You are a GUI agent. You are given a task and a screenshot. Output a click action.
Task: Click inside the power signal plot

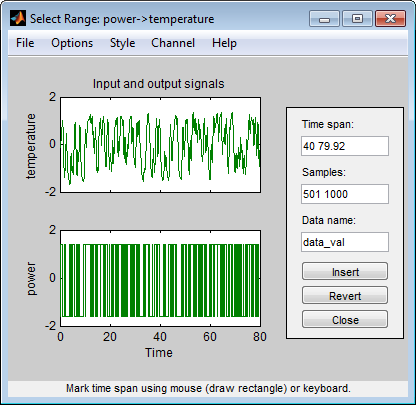point(160,278)
